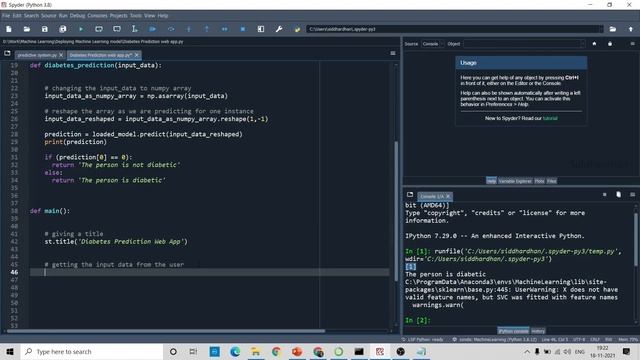The width and height of the screenshot is (640, 360).
Task: Remove all variables icon in console pane
Action: (x=618, y=195)
